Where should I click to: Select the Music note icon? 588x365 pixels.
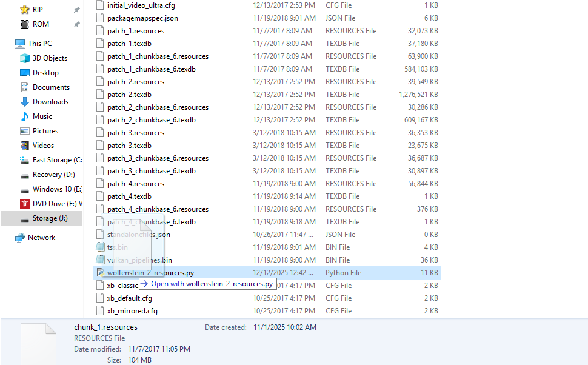point(25,116)
